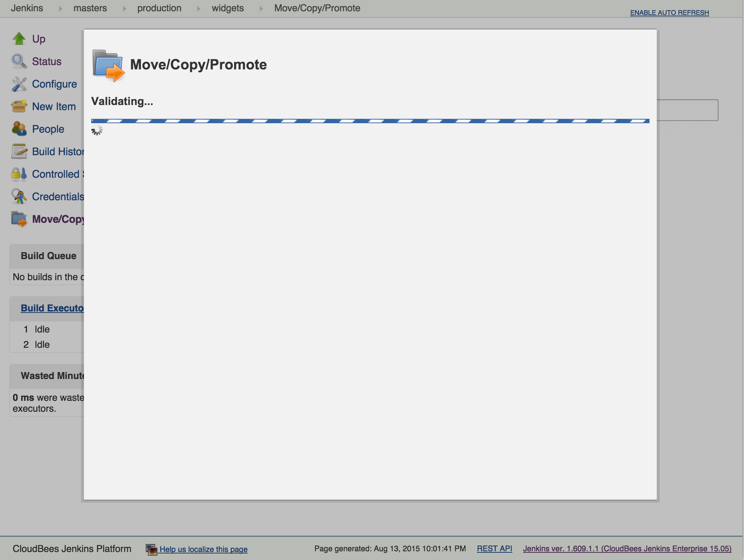Image resolution: width=744 pixels, height=560 pixels.
Task: Open the Move/Copy/Promote sidebar link
Action: click(58, 219)
